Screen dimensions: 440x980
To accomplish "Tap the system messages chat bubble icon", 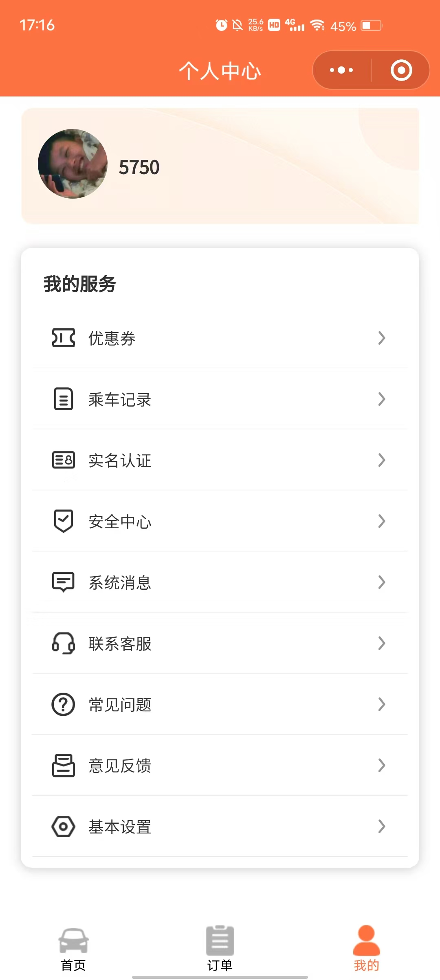I will pyautogui.click(x=63, y=582).
